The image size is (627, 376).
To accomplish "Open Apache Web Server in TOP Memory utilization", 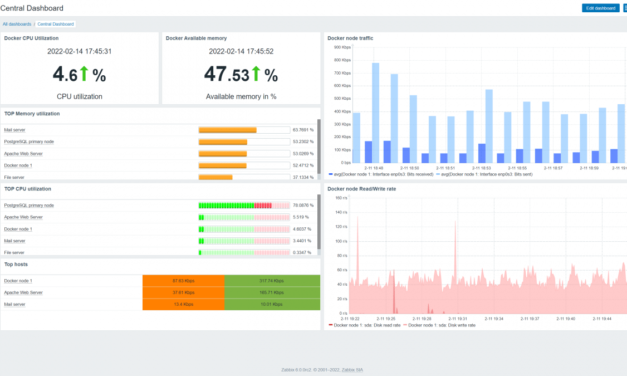I will coord(23,154).
